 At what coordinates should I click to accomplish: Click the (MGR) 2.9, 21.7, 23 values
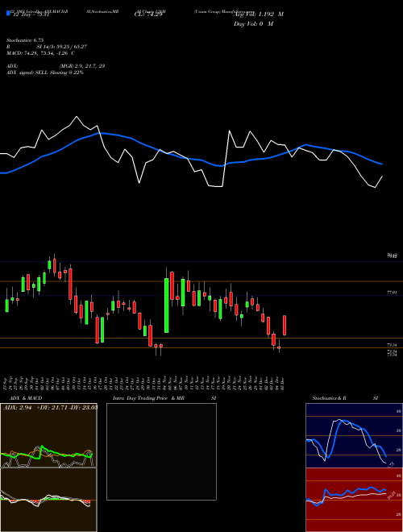pyautogui.click(x=81, y=66)
